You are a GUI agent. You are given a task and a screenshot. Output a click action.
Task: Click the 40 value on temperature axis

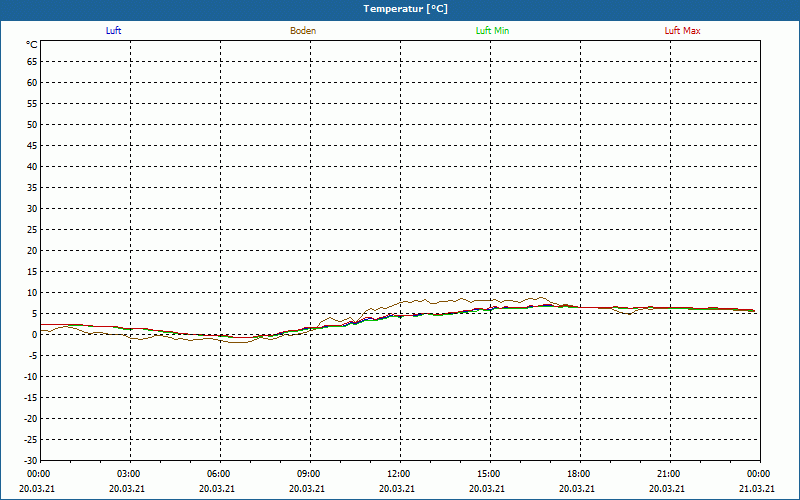tap(32, 167)
